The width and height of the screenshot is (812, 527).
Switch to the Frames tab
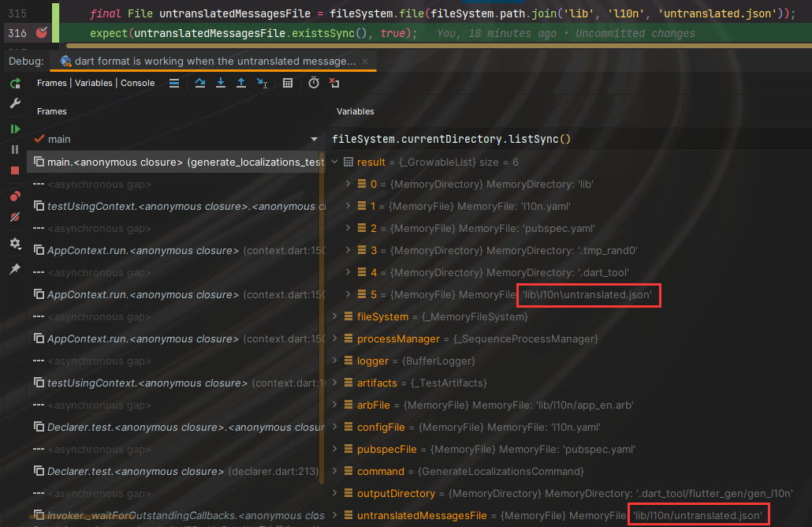(x=52, y=83)
